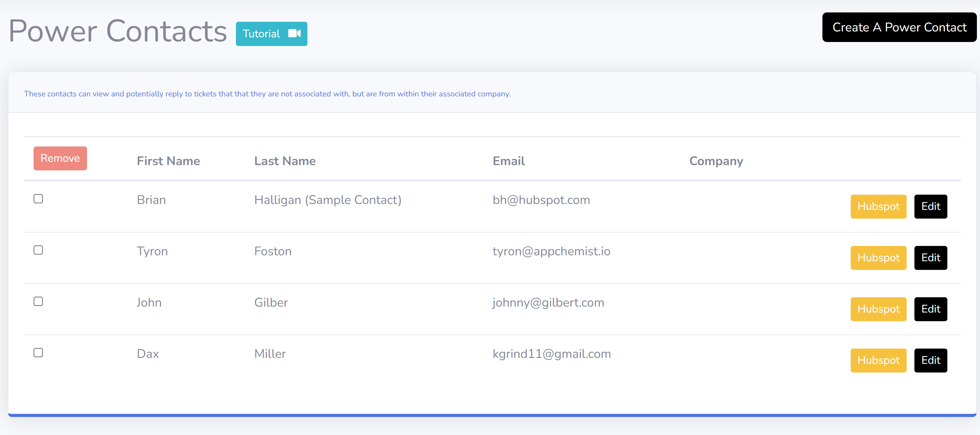Check the box next to John Gilber
The height and width of the screenshot is (435, 980).
[x=38, y=301]
